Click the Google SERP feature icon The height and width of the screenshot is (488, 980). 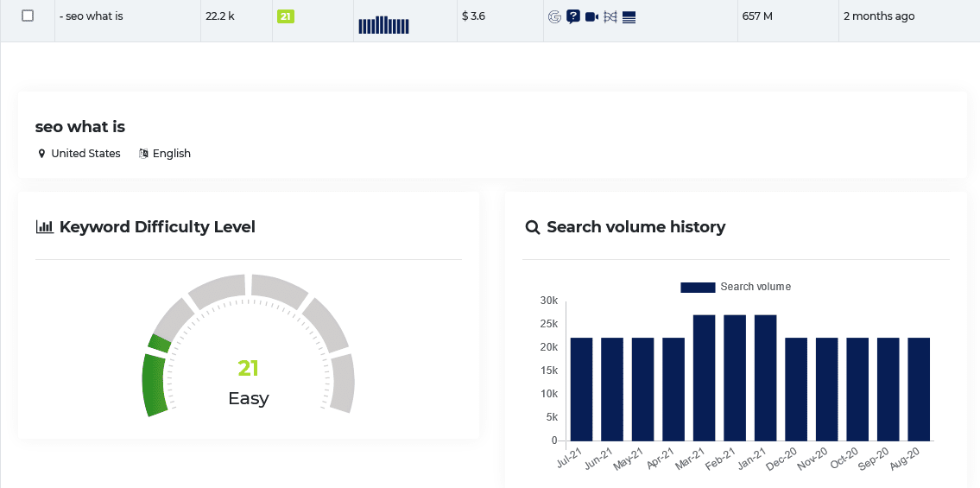click(554, 17)
